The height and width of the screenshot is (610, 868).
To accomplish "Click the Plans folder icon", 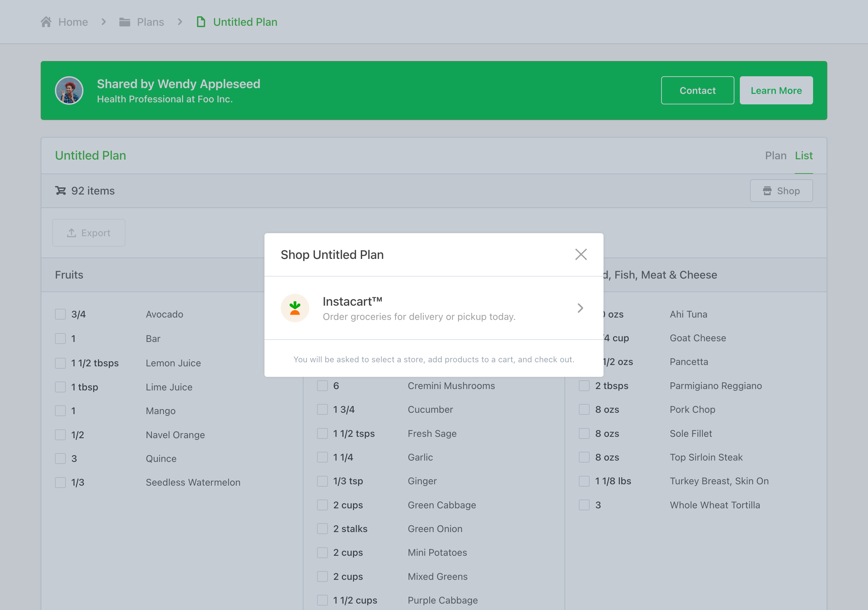I will click(124, 22).
